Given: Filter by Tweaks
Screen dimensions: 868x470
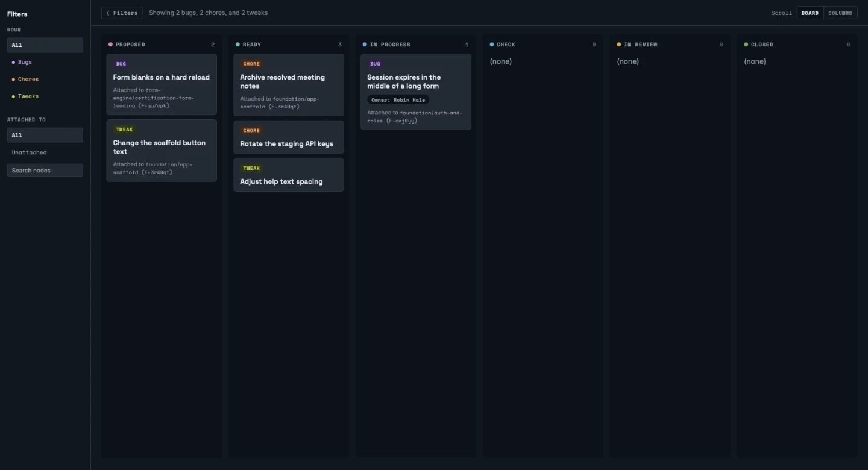Looking at the screenshot, I should coord(45,96).
